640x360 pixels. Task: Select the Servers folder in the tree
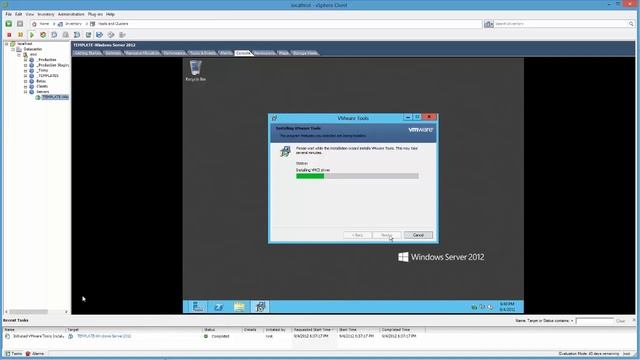42,92
